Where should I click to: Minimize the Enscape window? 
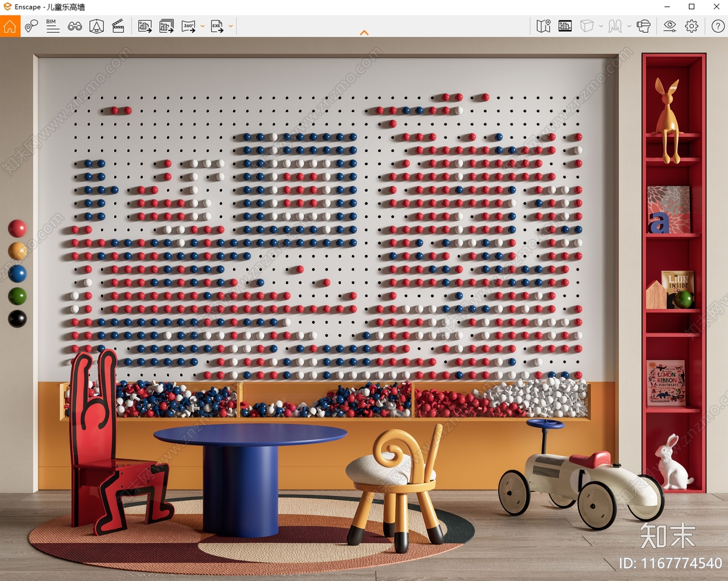667,7
